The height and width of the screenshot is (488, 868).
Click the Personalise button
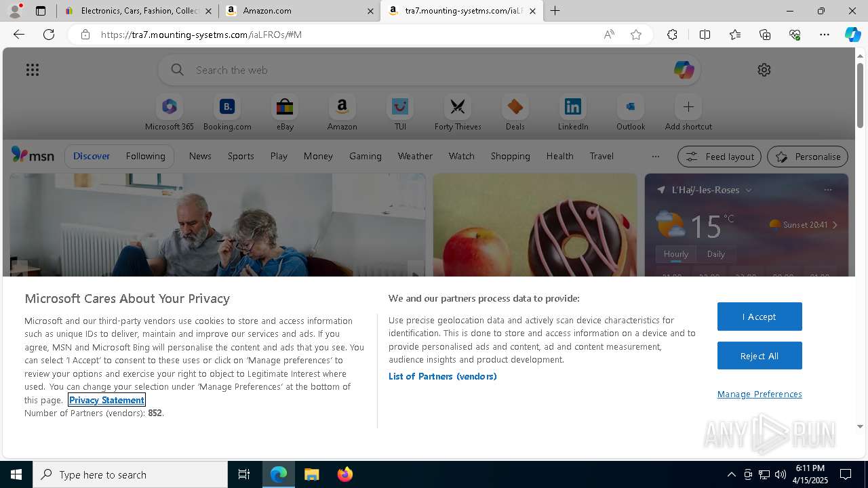pos(808,157)
